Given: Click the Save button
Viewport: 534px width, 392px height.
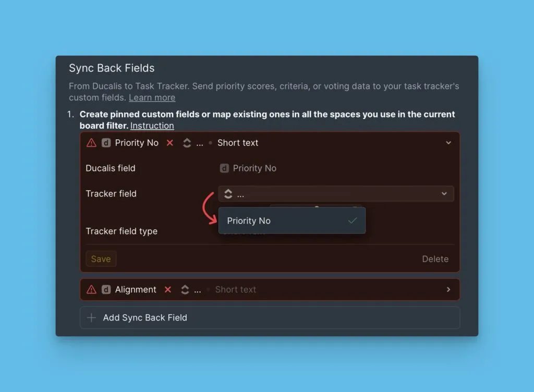Looking at the screenshot, I should point(101,259).
